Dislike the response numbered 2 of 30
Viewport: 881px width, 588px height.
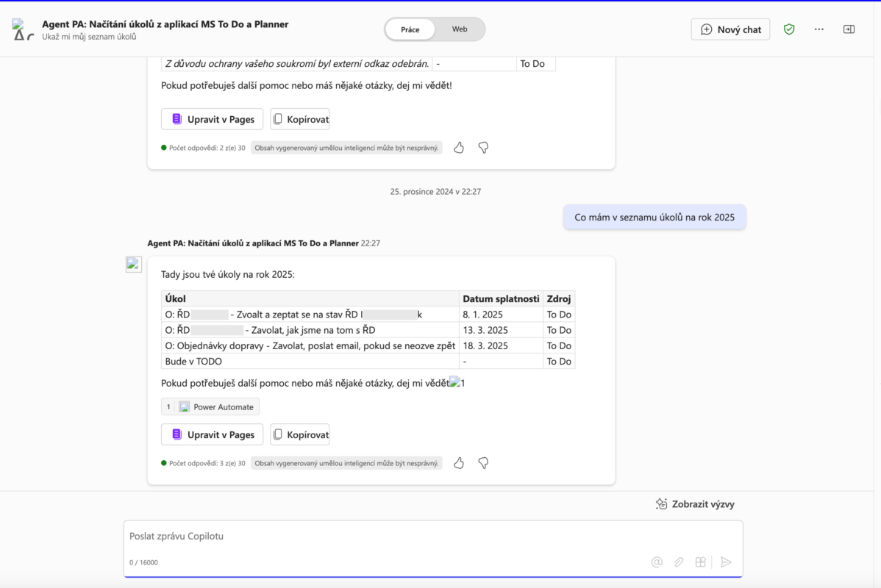pyautogui.click(x=483, y=148)
